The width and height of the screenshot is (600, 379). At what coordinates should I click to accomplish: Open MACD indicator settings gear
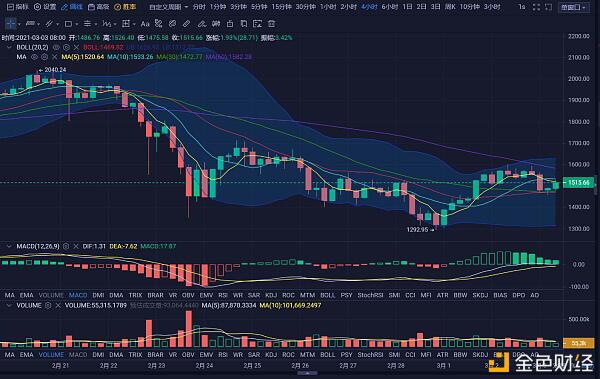click(x=66, y=246)
